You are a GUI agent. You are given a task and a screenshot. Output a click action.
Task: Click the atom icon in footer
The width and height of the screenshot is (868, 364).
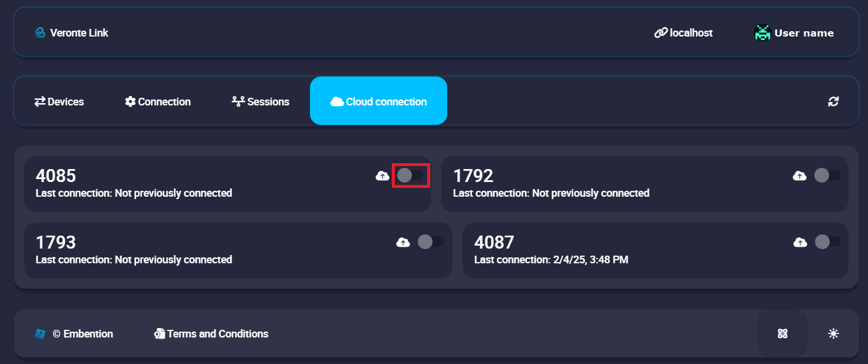pyautogui.click(x=783, y=334)
